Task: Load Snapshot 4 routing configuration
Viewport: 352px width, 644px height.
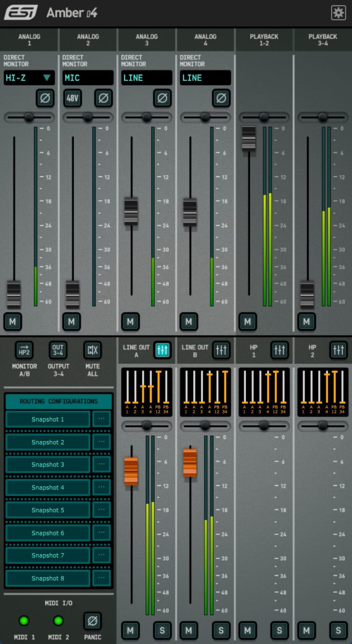Action: coord(48,487)
